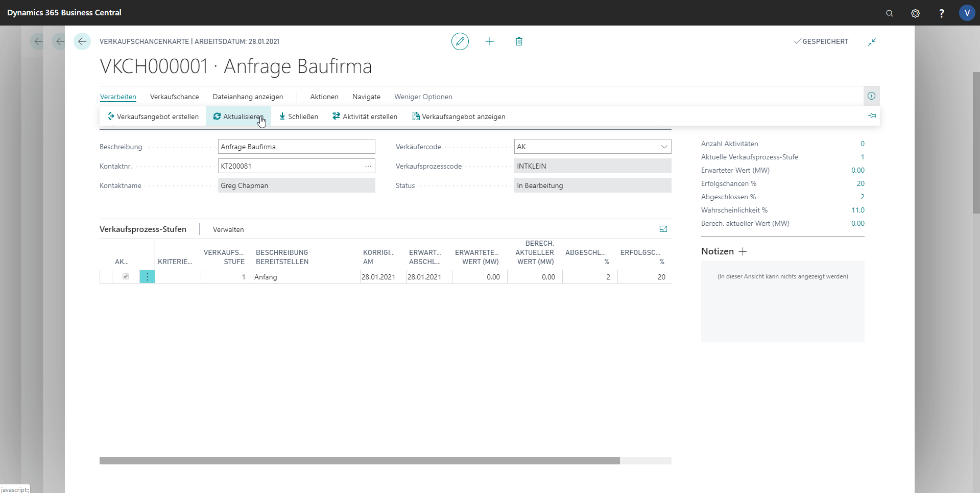
Task: Click the page vertical scrollbar thumb
Action: point(976,143)
